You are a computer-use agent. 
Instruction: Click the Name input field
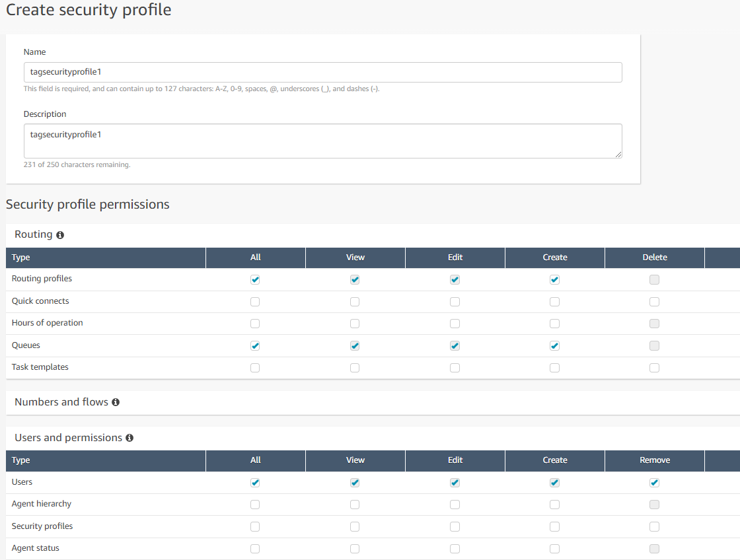click(x=323, y=72)
